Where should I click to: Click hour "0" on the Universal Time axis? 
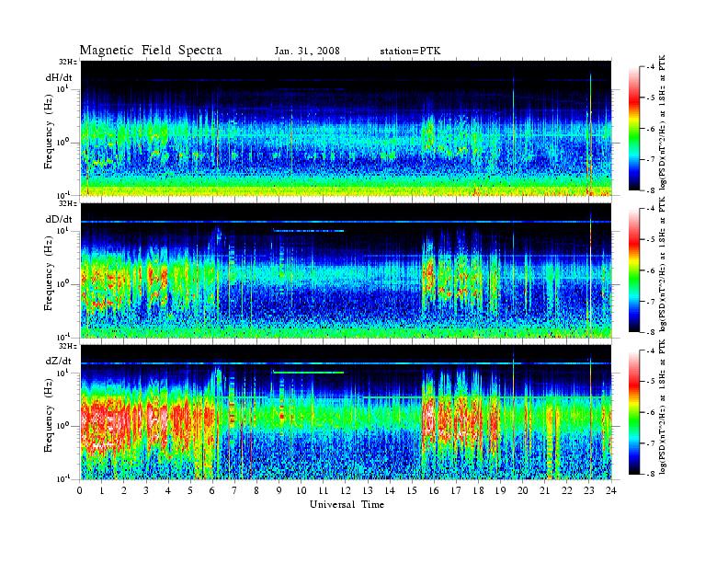point(80,490)
